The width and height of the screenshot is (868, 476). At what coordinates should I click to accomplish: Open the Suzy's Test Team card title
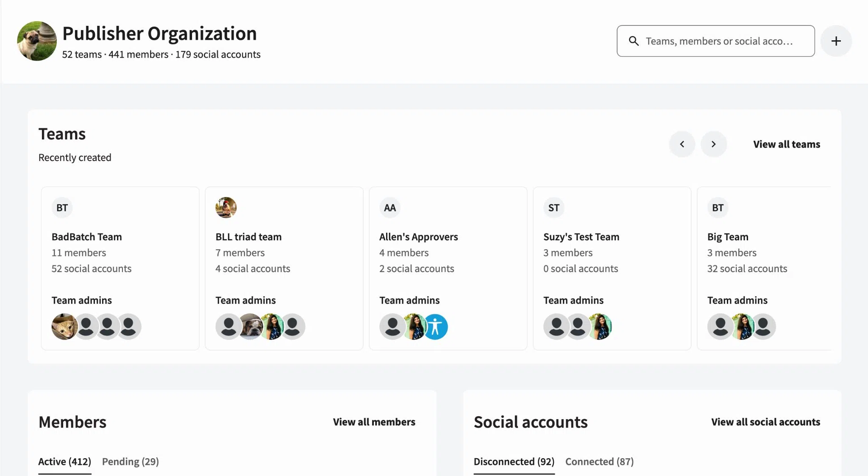(x=581, y=237)
